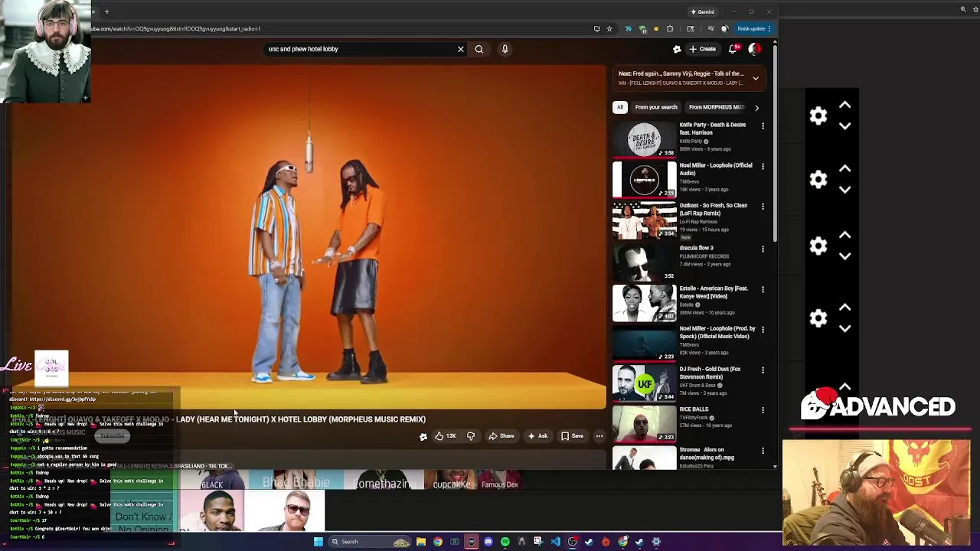Show more filter chips with the right arrow

pyautogui.click(x=756, y=108)
